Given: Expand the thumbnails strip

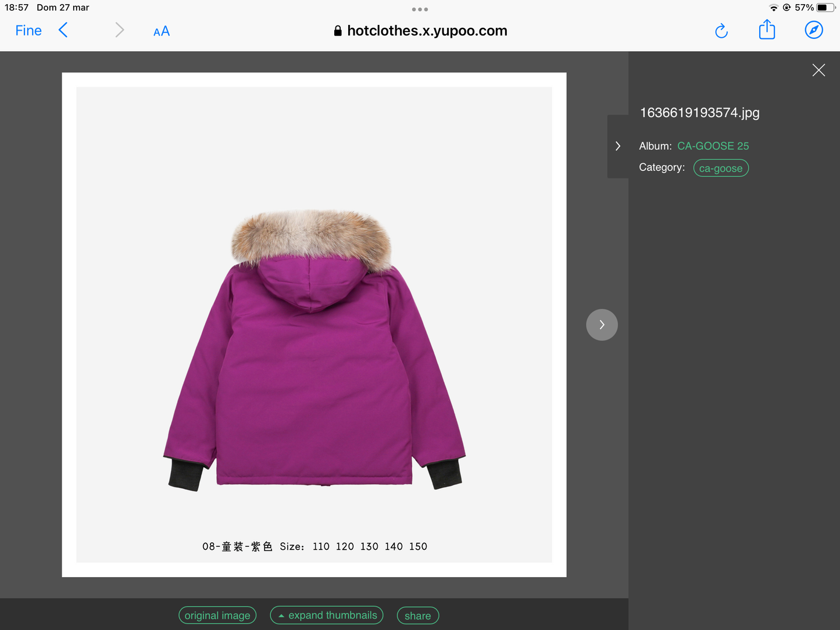Looking at the screenshot, I should pyautogui.click(x=326, y=615).
